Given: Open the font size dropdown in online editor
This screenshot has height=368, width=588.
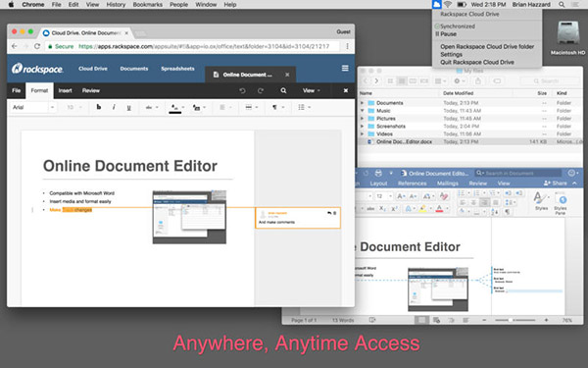Looking at the screenshot, I should [x=73, y=107].
